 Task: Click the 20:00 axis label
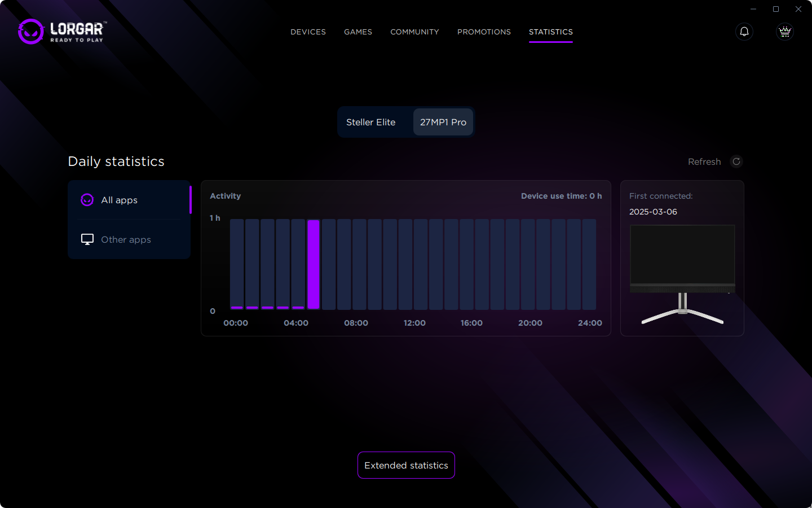[530, 323]
